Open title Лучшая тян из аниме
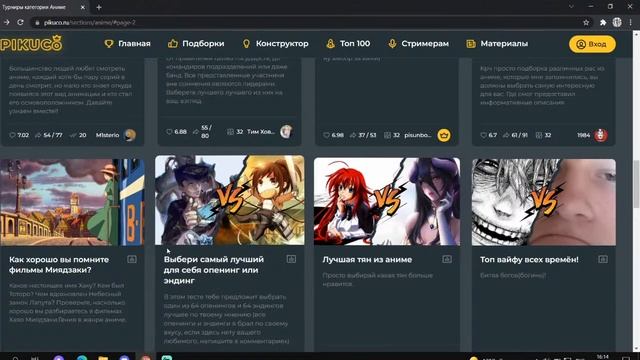The width and height of the screenshot is (640, 360). pos(367,260)
